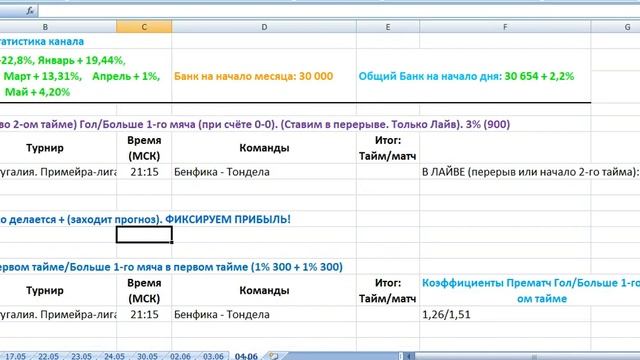Select the 21:15 cell in the lower table
This screenshot has width=640, height=360.
pos(144,314)
